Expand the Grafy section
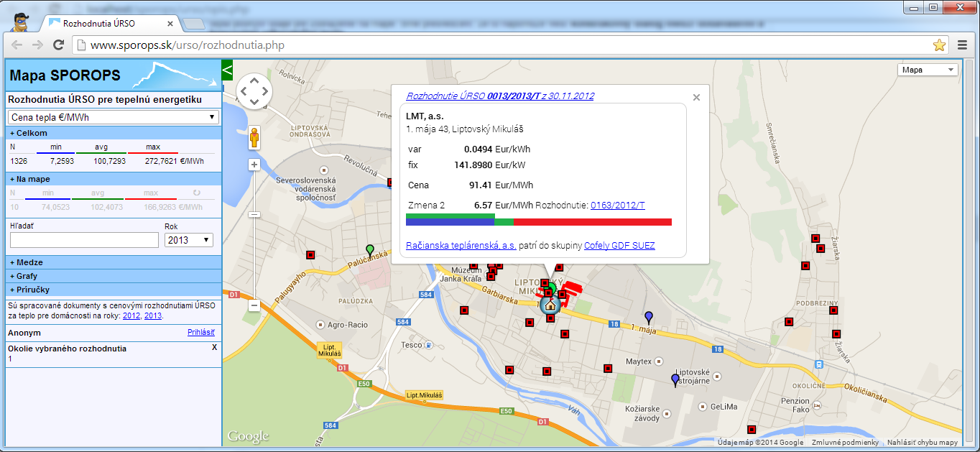 coord(114,276)
